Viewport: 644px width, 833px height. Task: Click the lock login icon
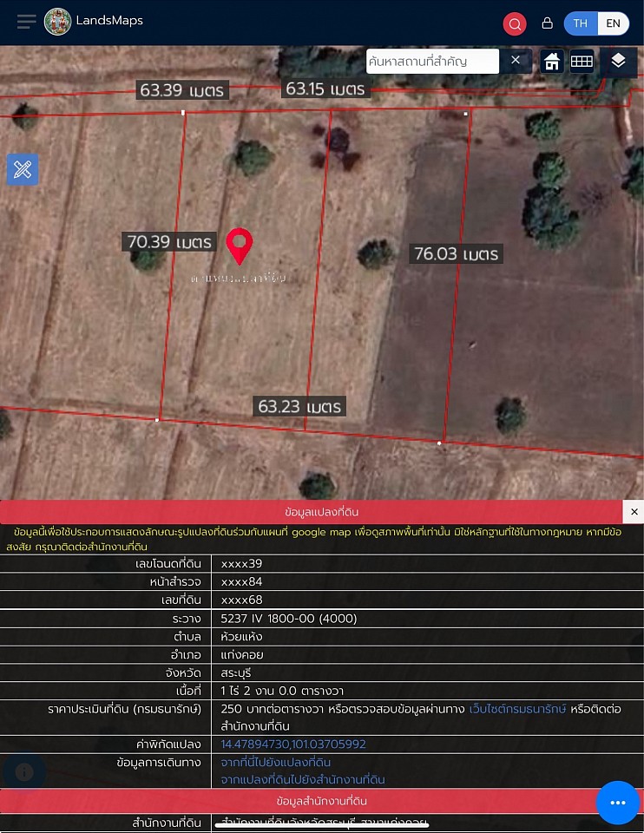pos(547,23)
